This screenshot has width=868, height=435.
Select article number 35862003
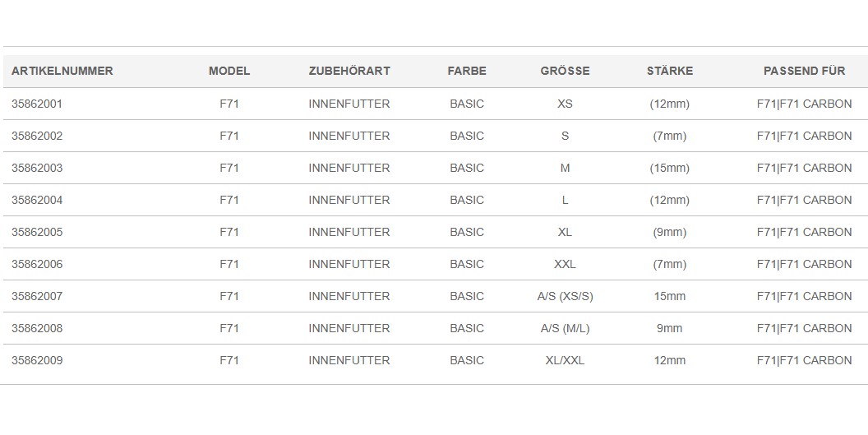(x=37, y=168)
